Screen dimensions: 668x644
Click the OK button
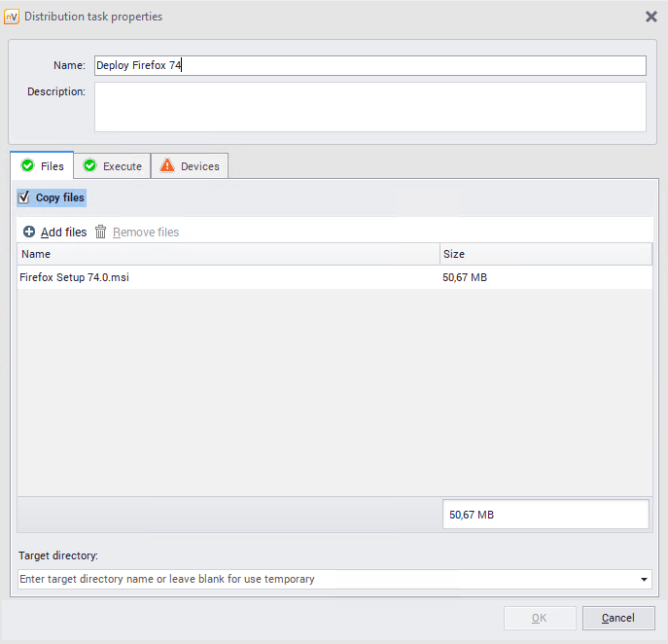540,618
